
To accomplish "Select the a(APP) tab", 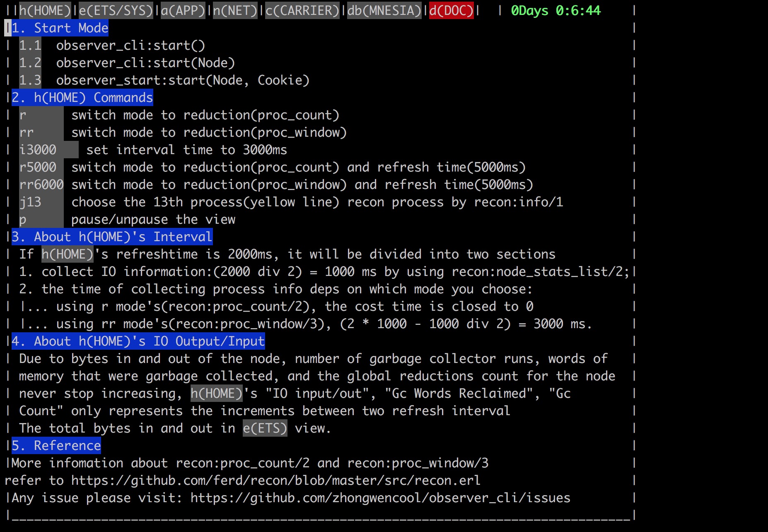I will tap(183, 10).
